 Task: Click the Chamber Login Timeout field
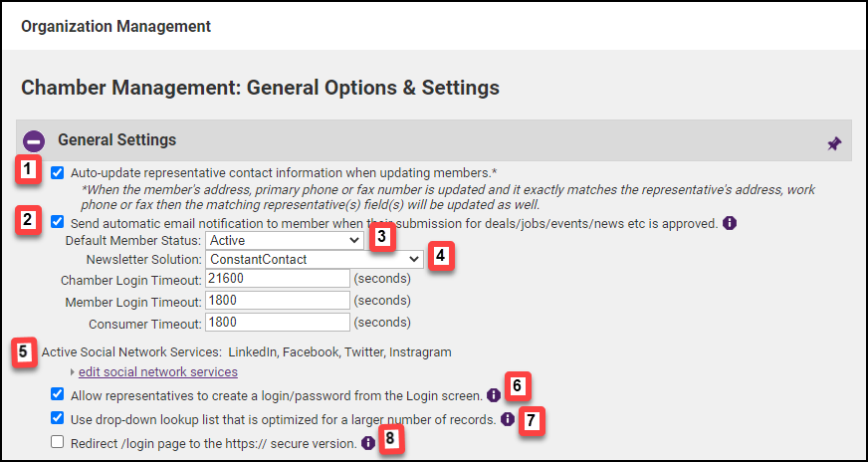[277, 279]
